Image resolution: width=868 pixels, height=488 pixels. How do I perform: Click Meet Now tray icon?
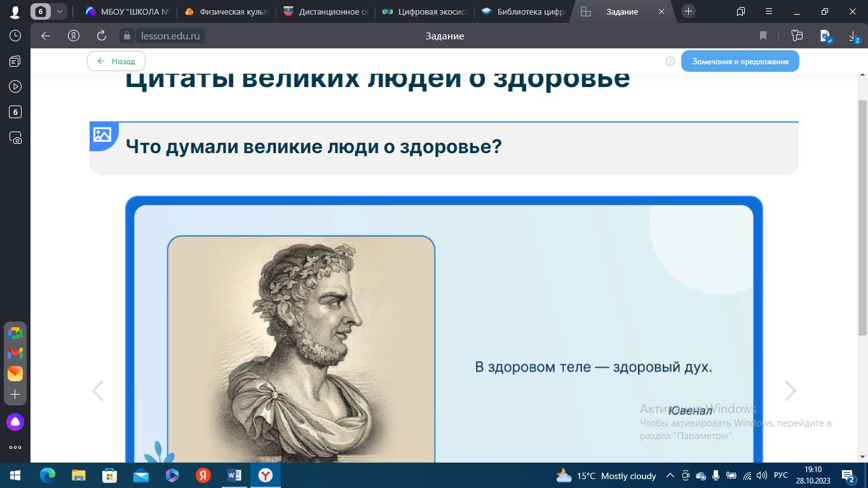(686, 476)
